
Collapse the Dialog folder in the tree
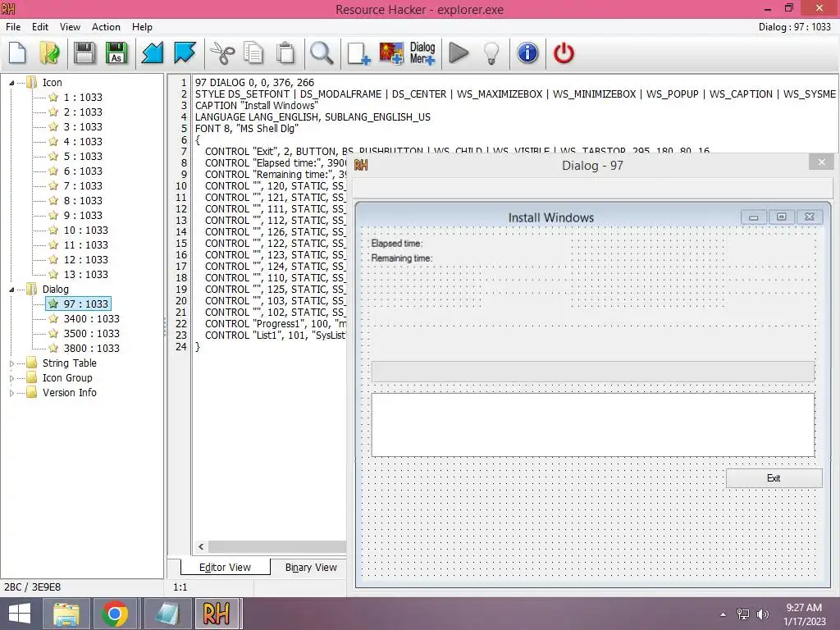11,290
